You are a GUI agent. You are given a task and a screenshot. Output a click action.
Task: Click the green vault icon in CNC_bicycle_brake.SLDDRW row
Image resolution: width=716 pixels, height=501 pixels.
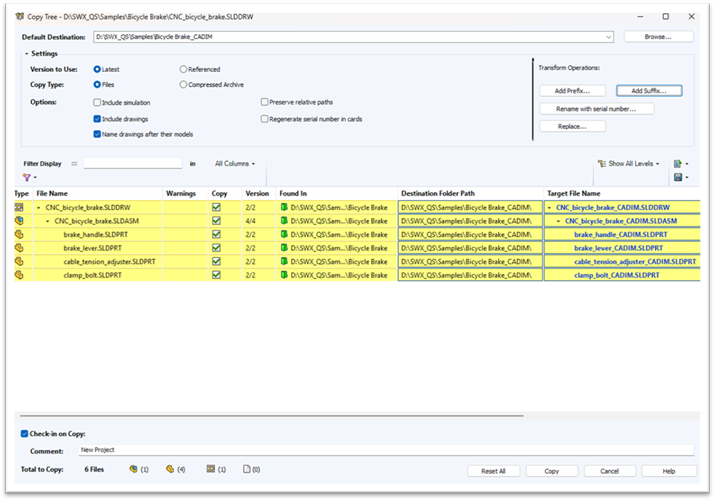click(284, 207)
